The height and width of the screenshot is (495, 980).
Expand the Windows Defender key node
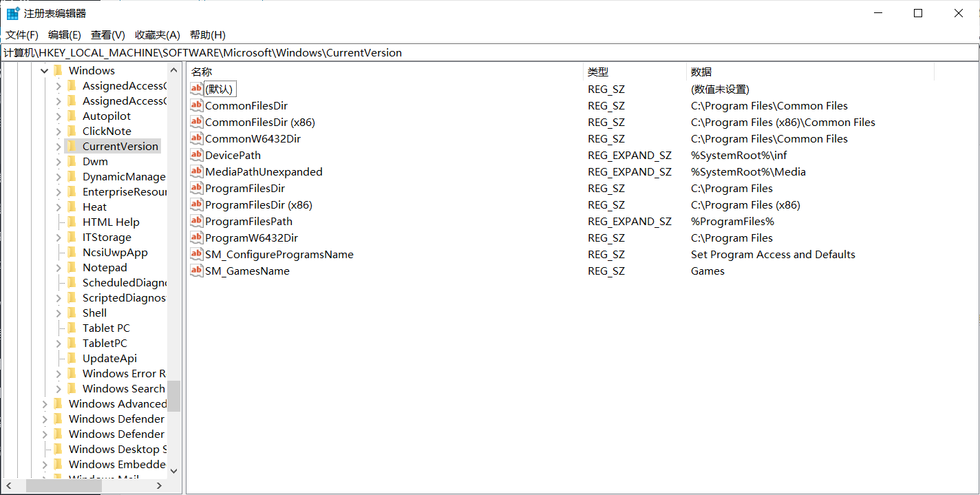point(45,419)
